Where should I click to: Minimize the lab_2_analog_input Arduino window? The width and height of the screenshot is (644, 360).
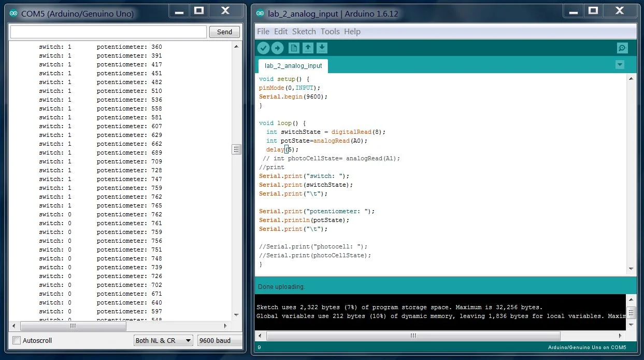coord(573,10)
